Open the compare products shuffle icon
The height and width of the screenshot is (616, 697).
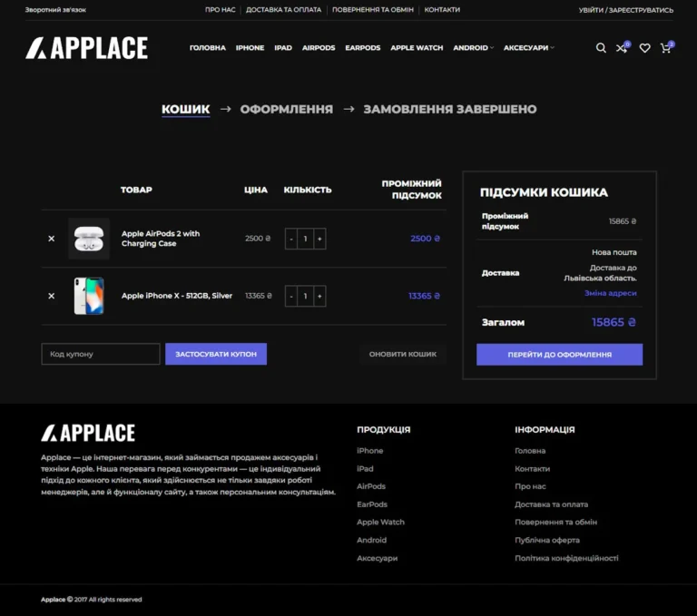coord(622,47)
